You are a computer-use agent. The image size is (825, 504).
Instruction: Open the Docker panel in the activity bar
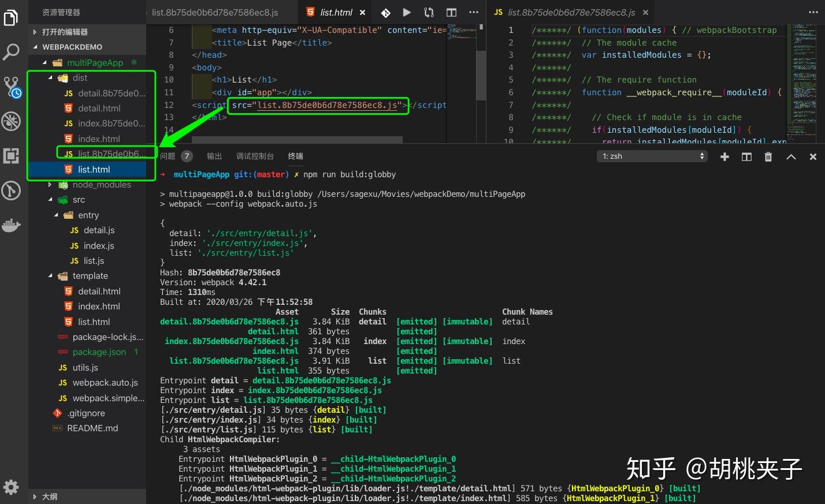(x=11, y=225)
